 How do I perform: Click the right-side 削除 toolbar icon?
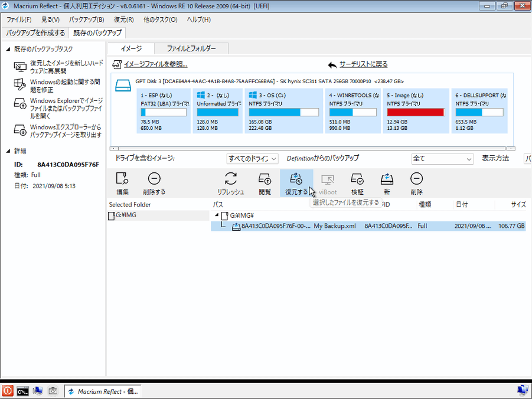[x=416, y=178]
